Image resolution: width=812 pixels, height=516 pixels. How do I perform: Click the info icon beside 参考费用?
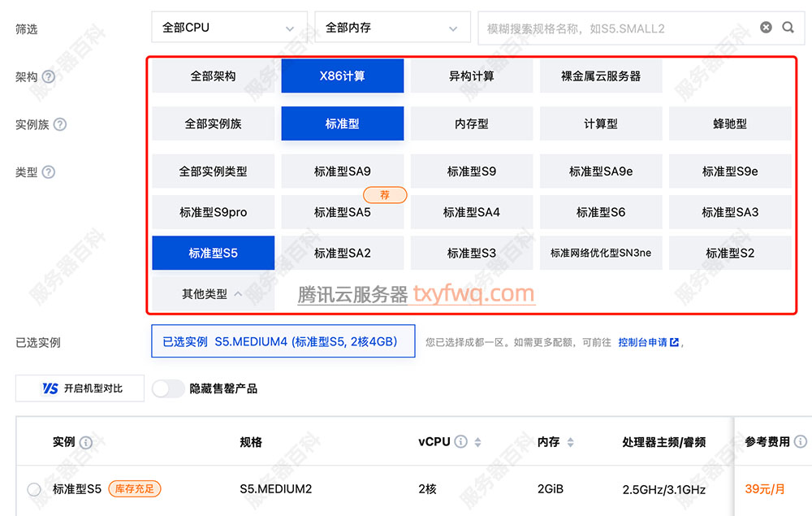[x=801, y=441]
